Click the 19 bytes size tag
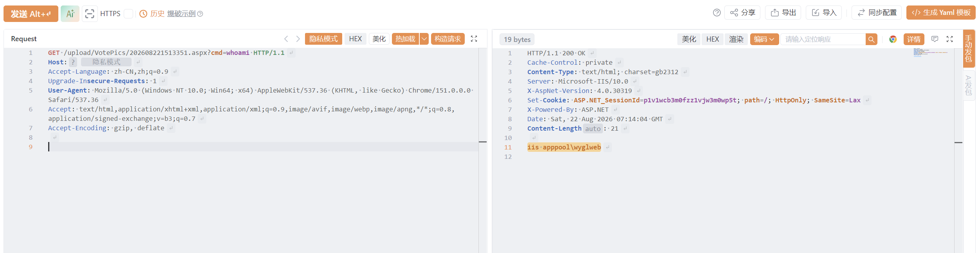 coord(517,39)
